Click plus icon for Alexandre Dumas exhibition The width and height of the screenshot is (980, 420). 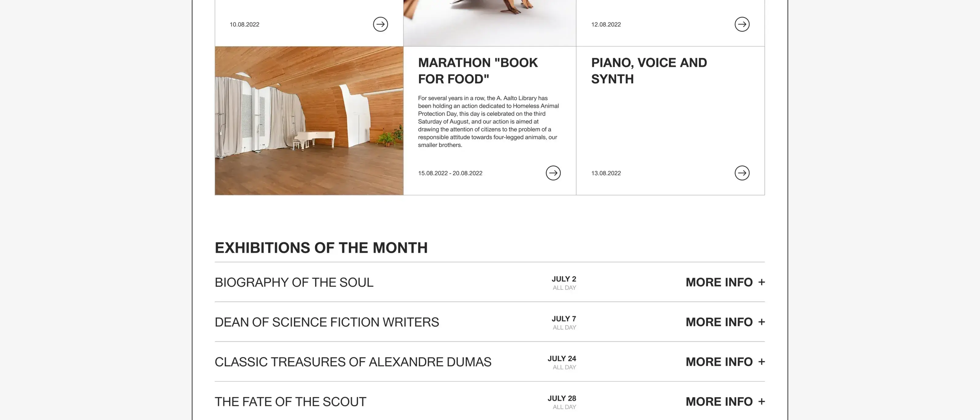[761, 362]
